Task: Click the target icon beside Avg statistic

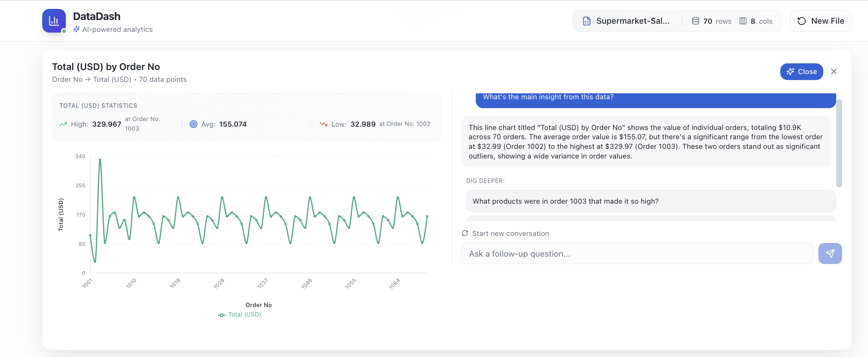Action: (x=193, y=124)
